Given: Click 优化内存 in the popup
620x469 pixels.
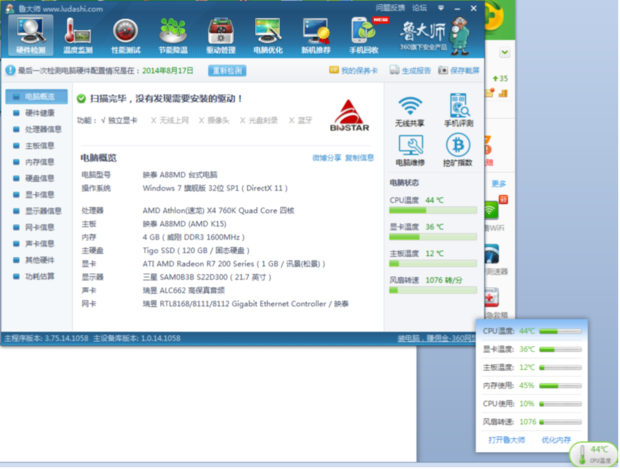Looking at the screenshot, I should coord(556,440).
